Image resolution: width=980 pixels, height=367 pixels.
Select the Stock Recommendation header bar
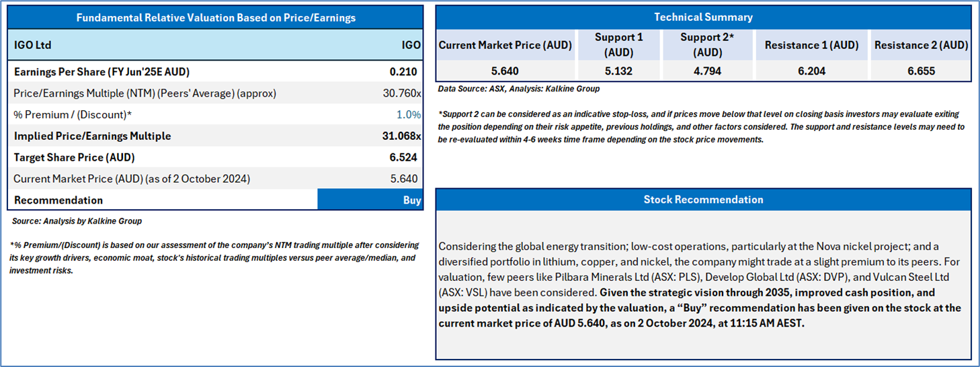703,200
